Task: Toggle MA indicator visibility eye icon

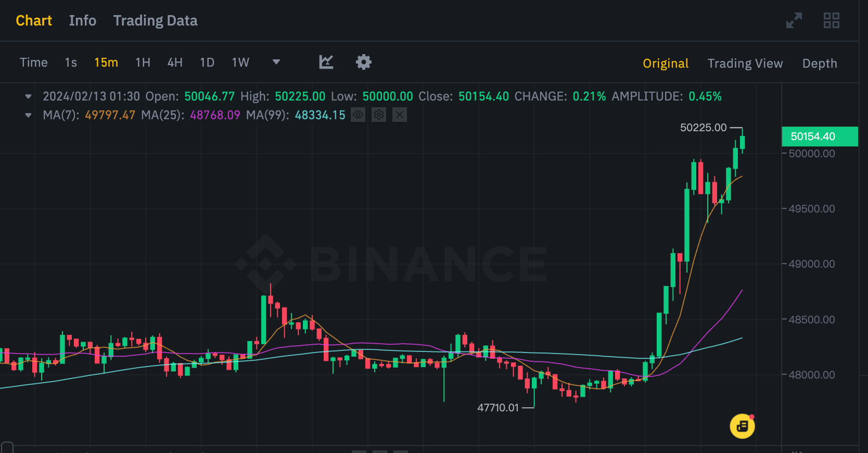Action: [358, 115]
